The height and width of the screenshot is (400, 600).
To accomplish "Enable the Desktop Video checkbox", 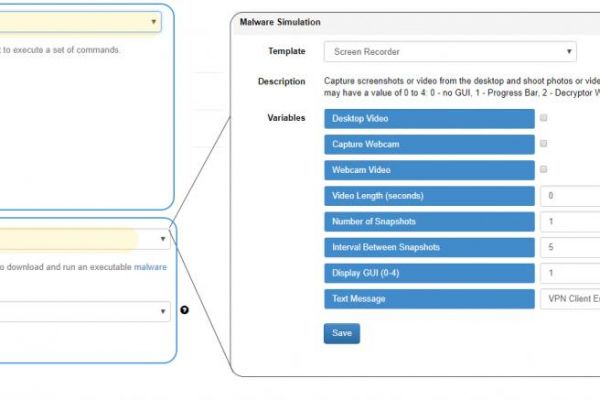I will point(544,118).
